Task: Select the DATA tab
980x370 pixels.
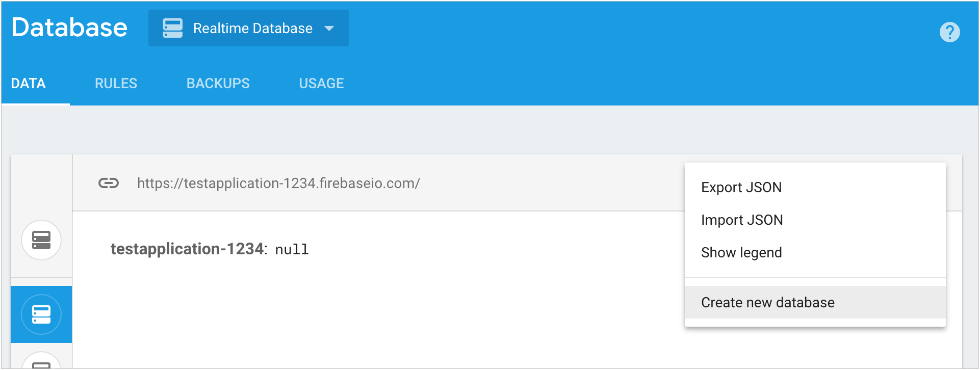Action: pyautogui.click(x=28, y=83)
